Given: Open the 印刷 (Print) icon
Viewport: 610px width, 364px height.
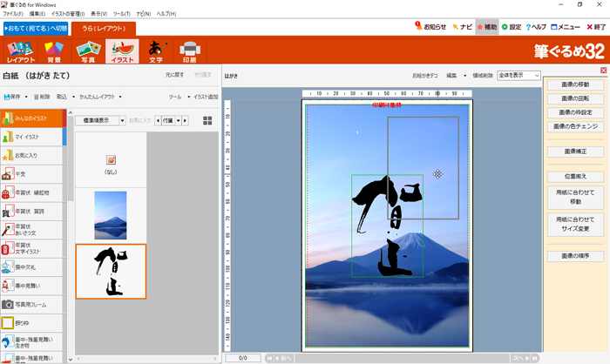Looking at the screenshot, I should (190, 51).
